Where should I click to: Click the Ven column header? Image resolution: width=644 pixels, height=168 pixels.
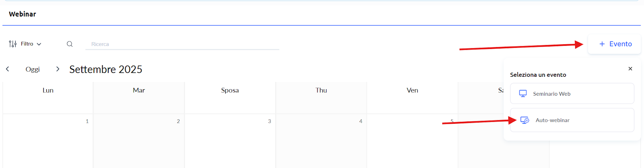(x=412, y=90)
